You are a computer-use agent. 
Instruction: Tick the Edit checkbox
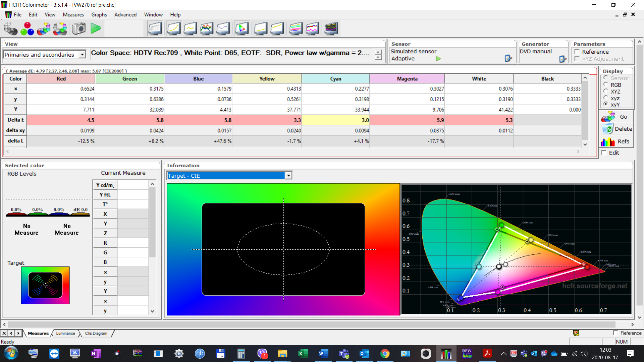point(604,153)
